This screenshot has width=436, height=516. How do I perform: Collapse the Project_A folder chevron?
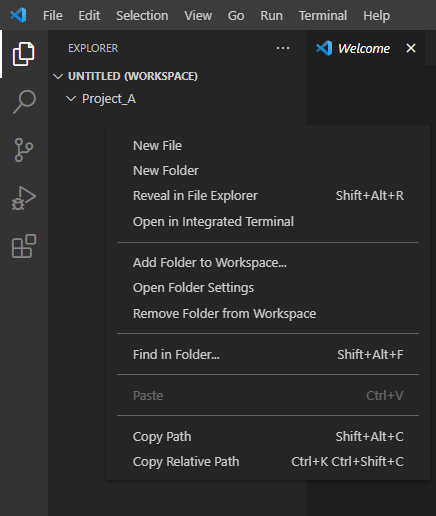71,99
